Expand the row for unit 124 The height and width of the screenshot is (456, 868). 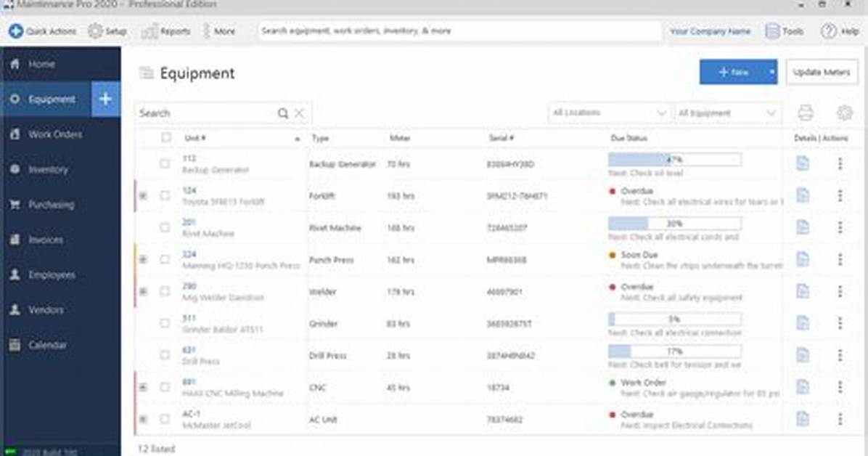pyautogui.click(x=144, y=195)
